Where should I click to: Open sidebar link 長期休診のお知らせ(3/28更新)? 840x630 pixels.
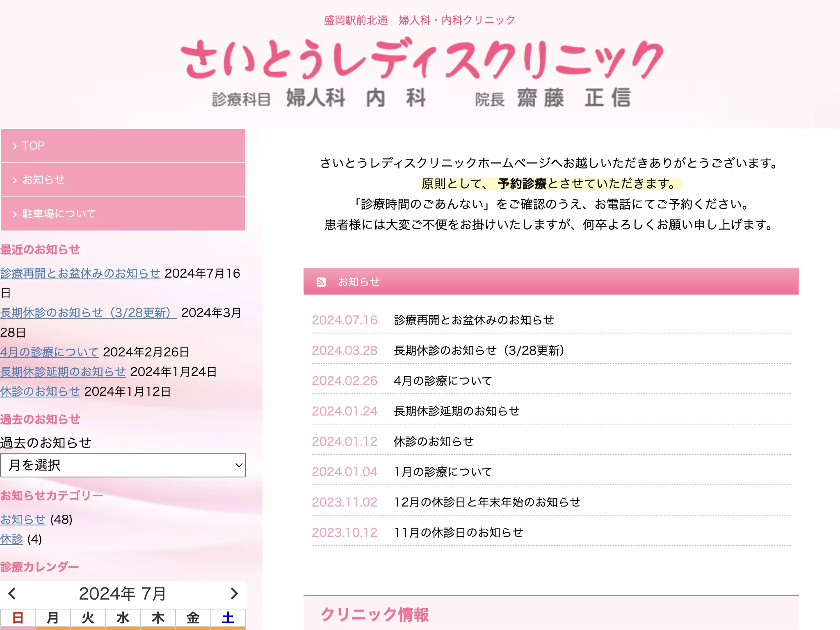point(89,313)
